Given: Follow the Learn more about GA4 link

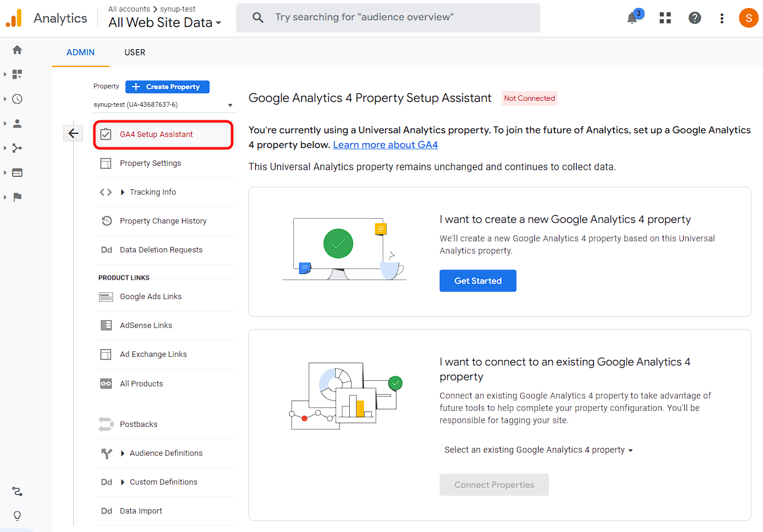Looking at the screenshot, I should click(385, 145).
